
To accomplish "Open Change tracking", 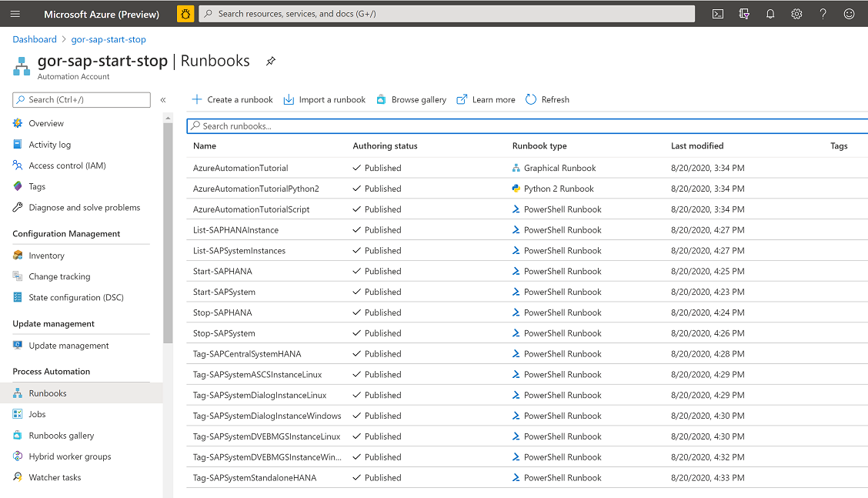I will pyautogui.click(x=59, y=276).
